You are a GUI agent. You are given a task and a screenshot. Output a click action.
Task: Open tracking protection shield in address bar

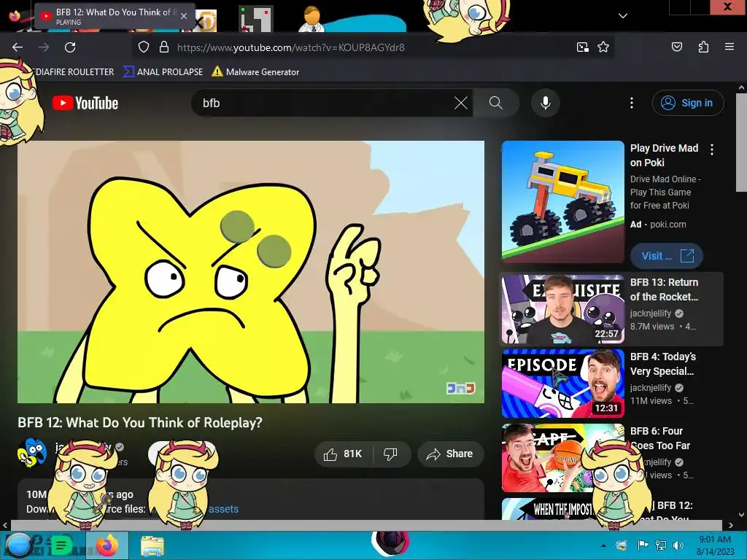coord(144,47)
